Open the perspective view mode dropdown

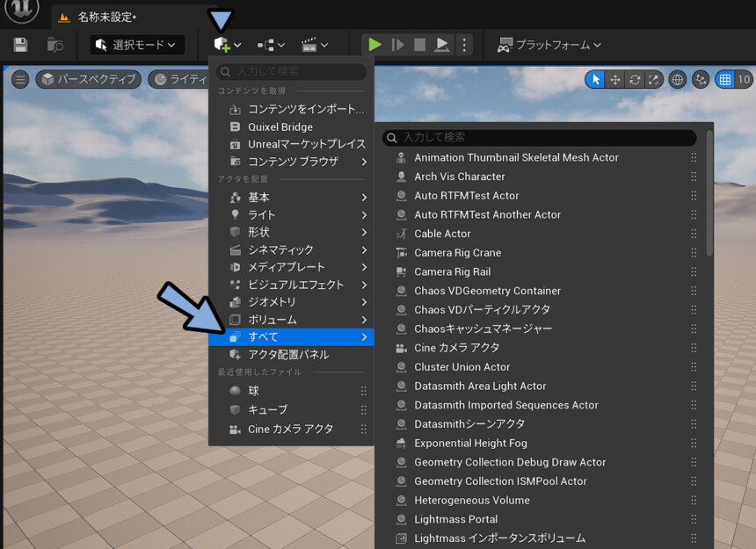pyautogui.click(x=89, y=79)
